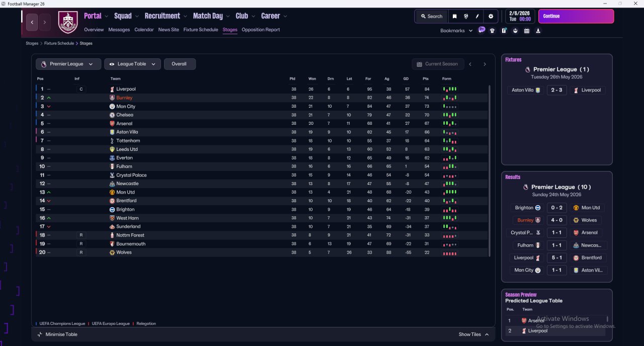
Task: Click the Continue button
Action: click(x=576, y=16)
